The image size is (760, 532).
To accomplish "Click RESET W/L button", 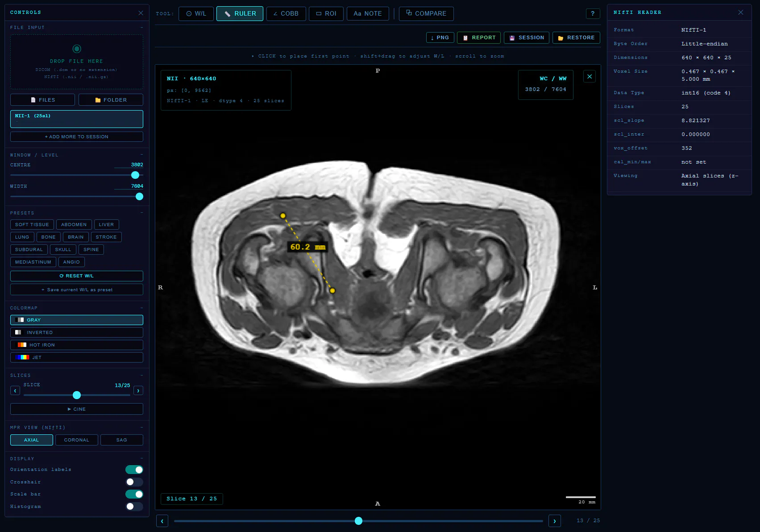I will pos(77,276).
